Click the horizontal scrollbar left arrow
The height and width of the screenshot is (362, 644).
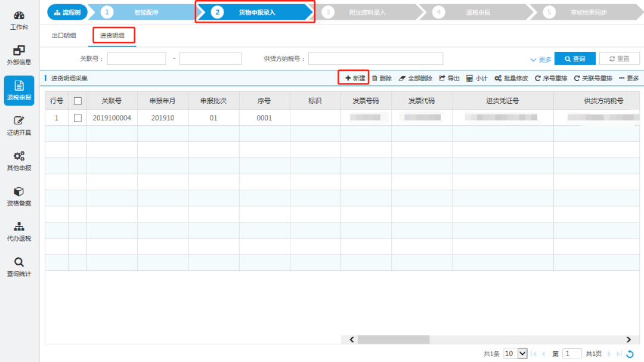(352, 339)
